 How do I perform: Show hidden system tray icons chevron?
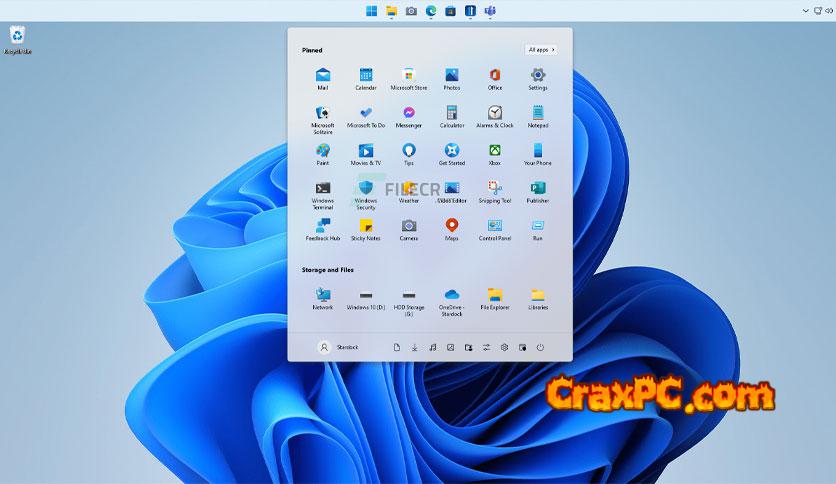coord(806,11)
